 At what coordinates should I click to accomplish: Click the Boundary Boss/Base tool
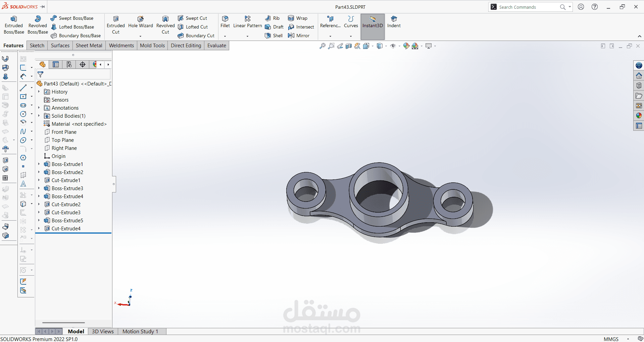click(76, 36)
